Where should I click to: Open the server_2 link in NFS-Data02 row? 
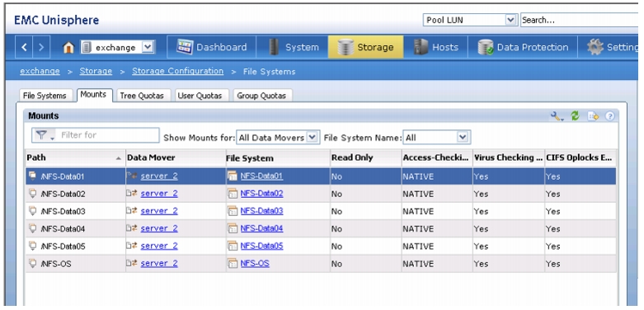point(159,194)
